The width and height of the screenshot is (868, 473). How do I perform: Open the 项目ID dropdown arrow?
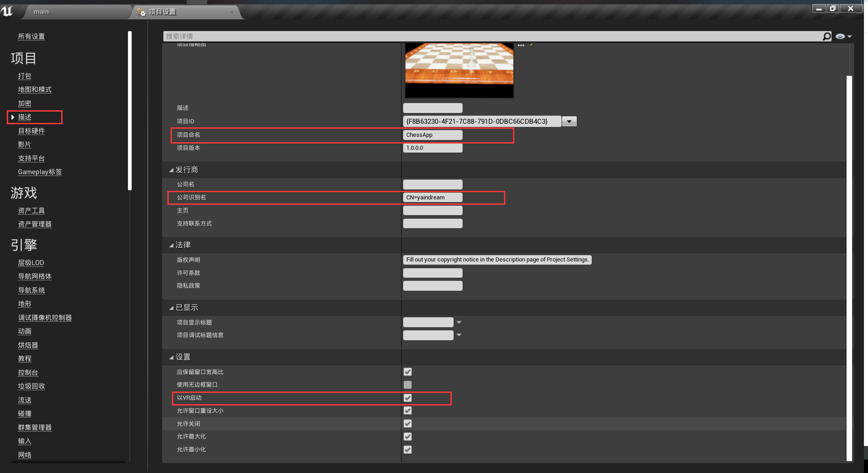point(569,122)
